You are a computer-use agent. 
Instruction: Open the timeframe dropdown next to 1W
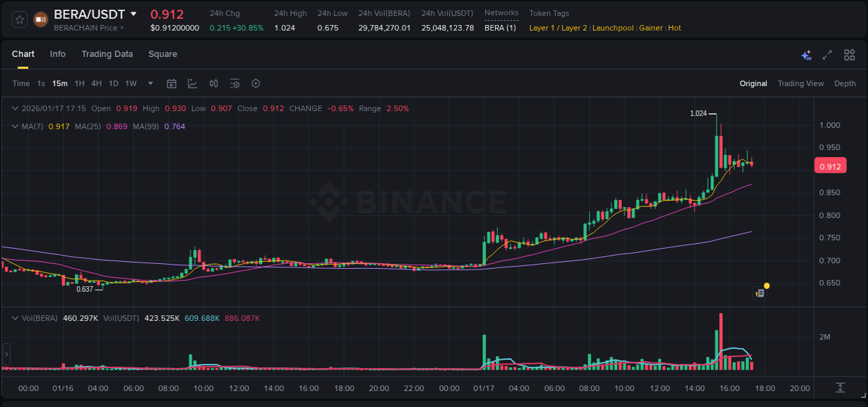[149, 83]
